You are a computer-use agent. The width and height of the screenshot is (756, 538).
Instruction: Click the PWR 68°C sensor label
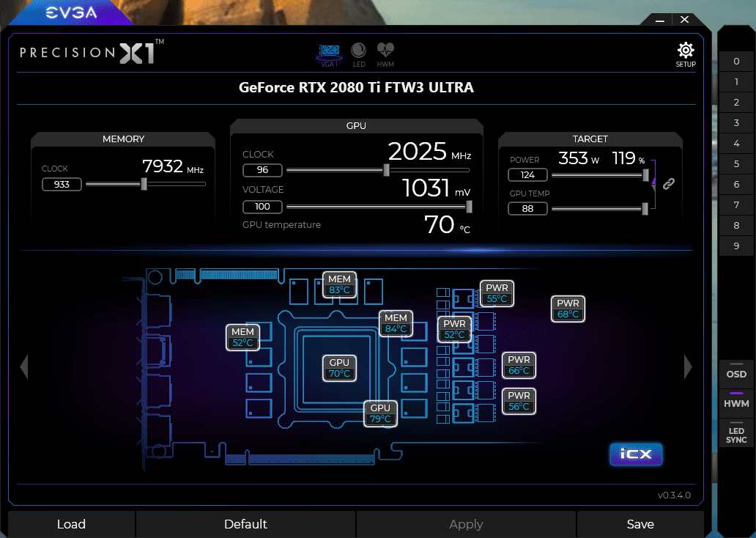(x=568, y=309)
